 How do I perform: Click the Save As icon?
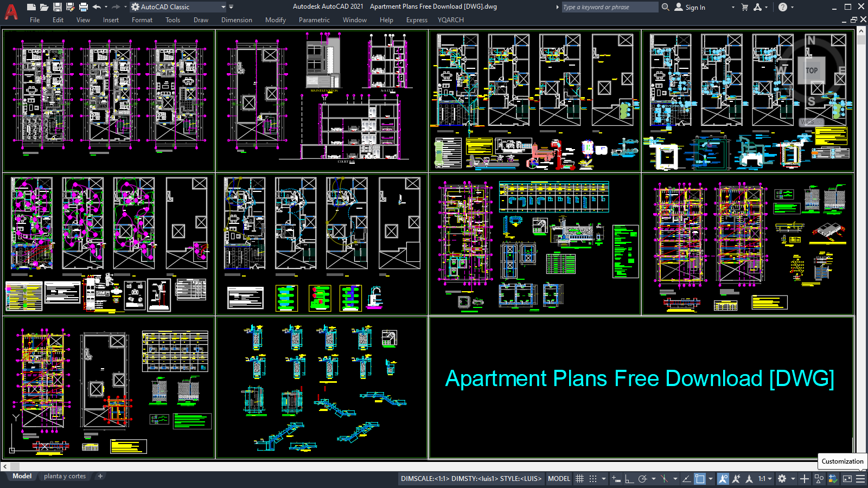point(70,7)
